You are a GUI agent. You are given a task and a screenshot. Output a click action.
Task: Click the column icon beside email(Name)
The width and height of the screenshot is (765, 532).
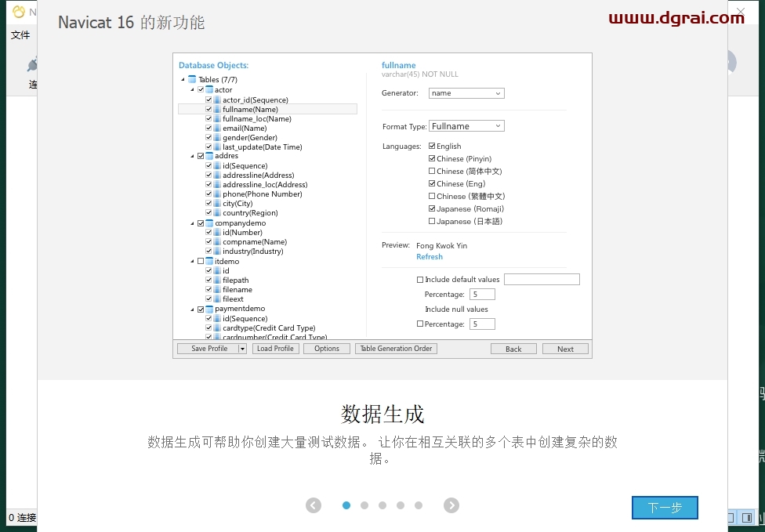[x=217, y=128]
